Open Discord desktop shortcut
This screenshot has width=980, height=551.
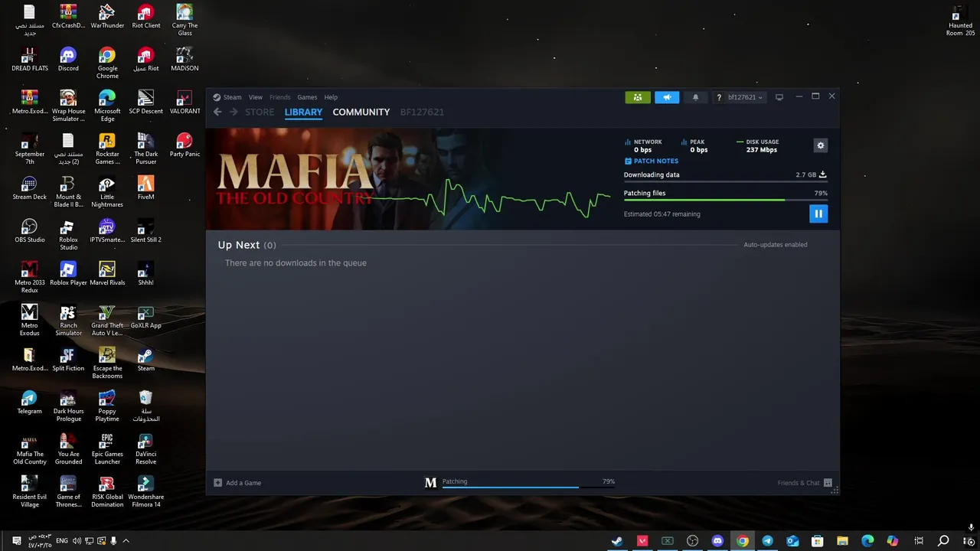[x=68, y=60]
